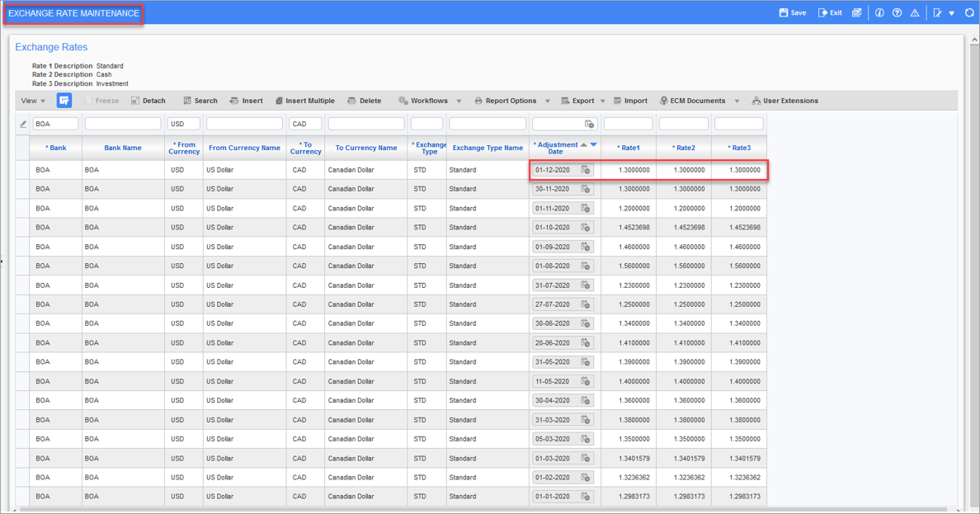Image resolution: width=980 pixels, height=514 pixels.
Task: Expand the Export dropdown arrow
Action: (602, 101)
